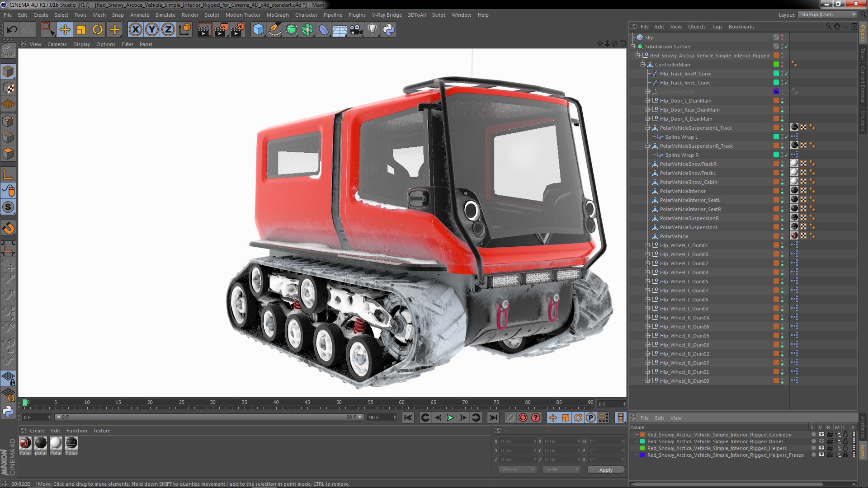Open the Layout Startup dropdown
Screen dimensions: 868x488
pyautogui.click(x=827, y=15)
